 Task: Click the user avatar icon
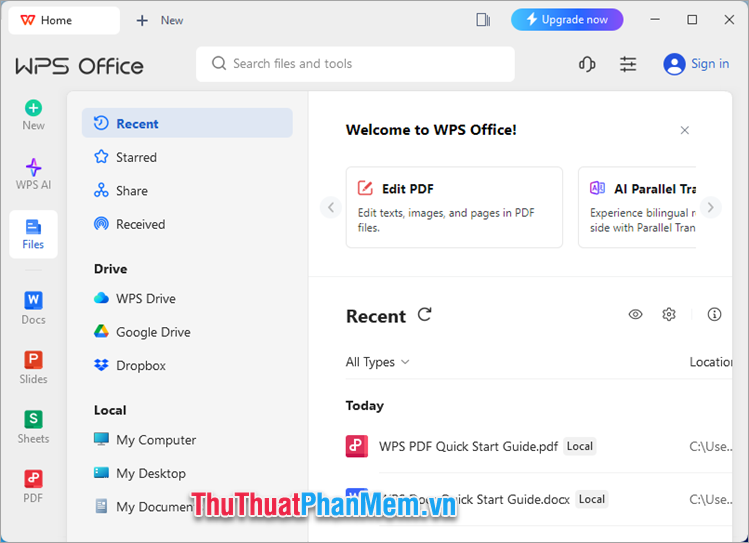pos(674,64)
